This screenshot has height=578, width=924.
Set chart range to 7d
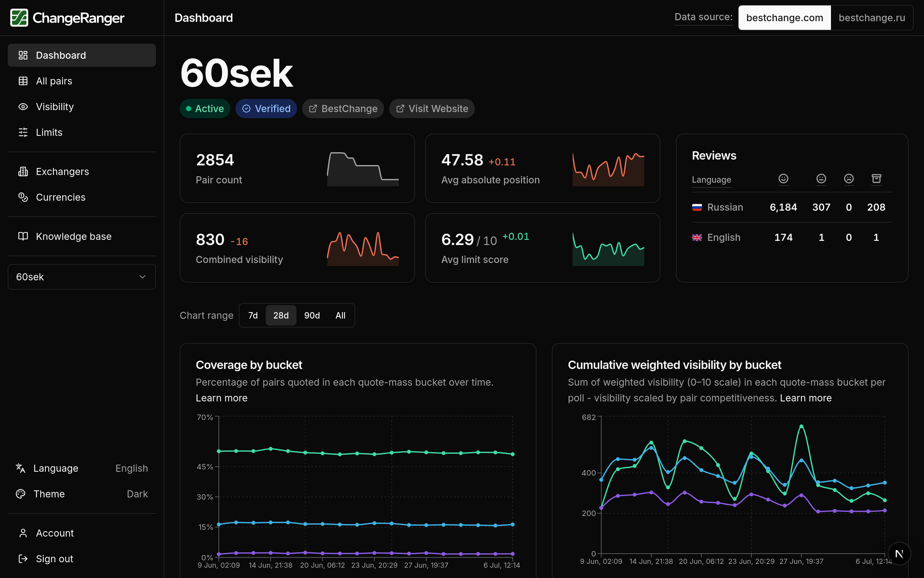[253, 315]
